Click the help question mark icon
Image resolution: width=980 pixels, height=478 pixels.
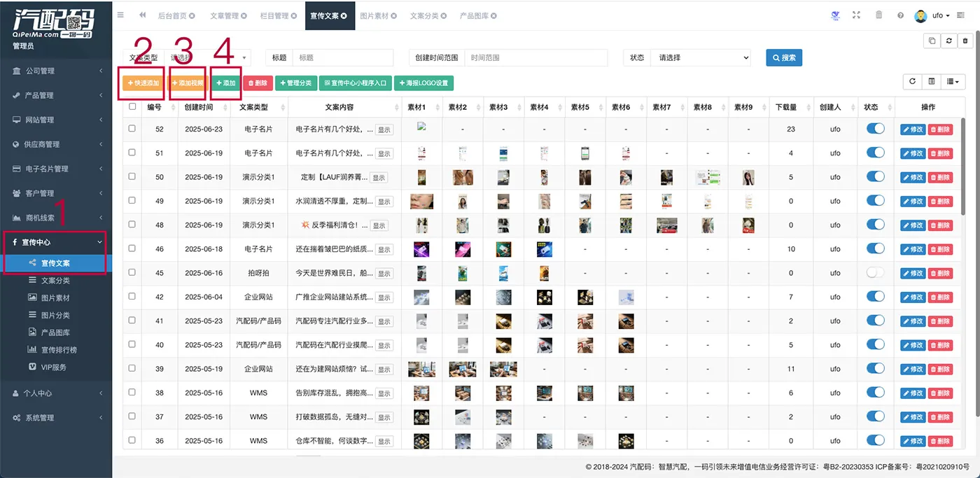[900, 15]
